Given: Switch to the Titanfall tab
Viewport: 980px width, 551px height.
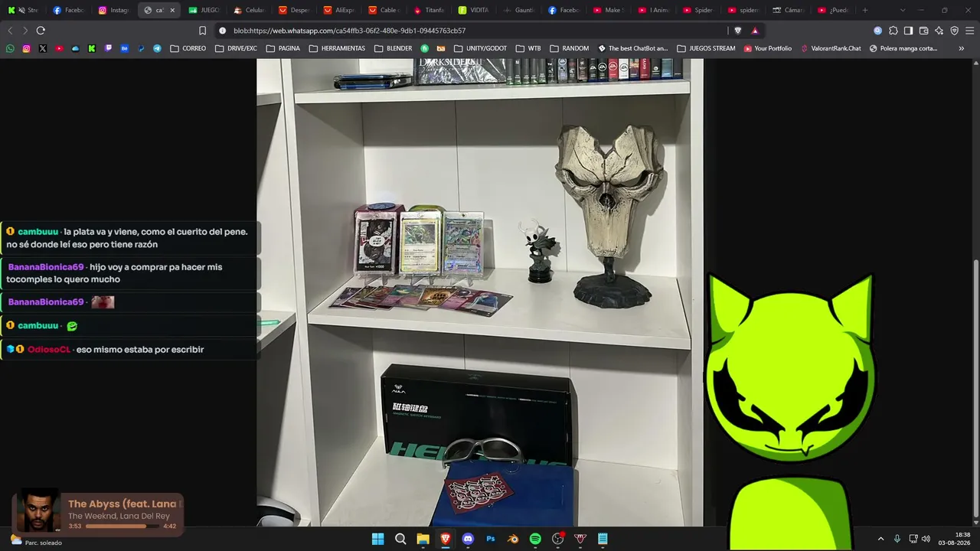Looking at the screenshot, I should coord(429,10).
